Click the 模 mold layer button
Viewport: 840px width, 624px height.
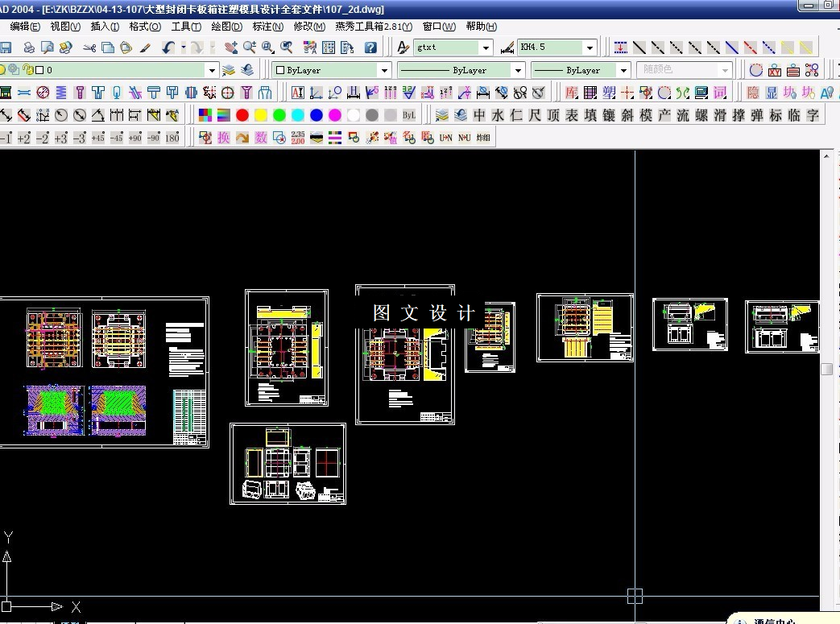(x=646, y=115)
